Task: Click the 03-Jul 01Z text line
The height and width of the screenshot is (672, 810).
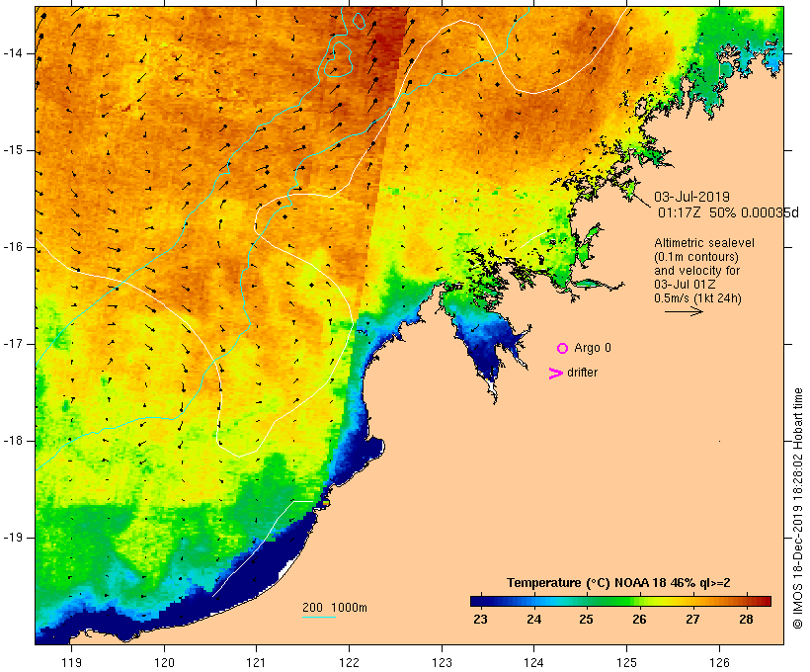Action: pyautogui.click(x=685, y=285)
